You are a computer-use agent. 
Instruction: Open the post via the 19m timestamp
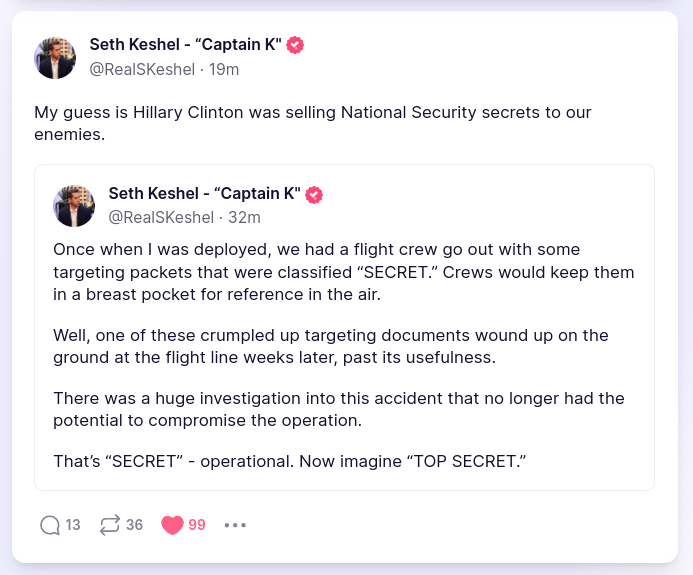[x=224, y=69]
